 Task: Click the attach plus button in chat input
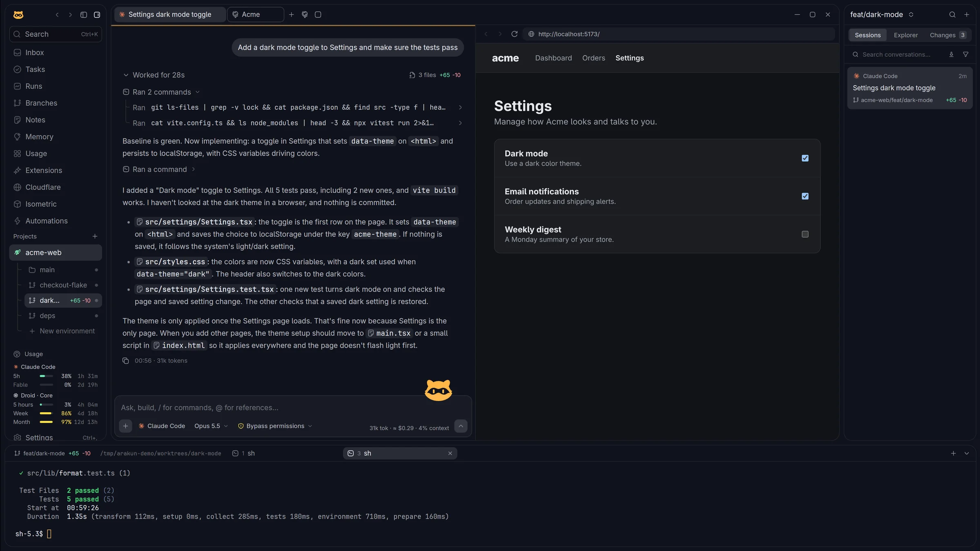point(125,426)
